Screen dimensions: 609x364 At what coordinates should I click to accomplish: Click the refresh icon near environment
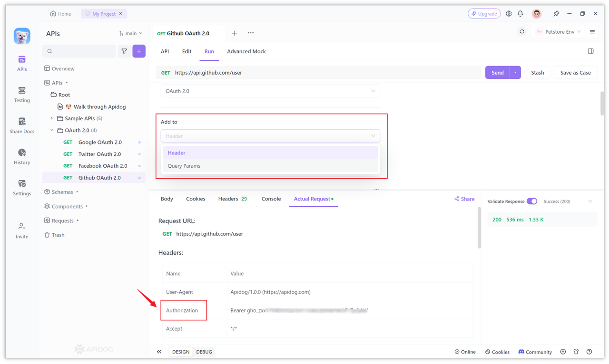click(x=522, y=32)
